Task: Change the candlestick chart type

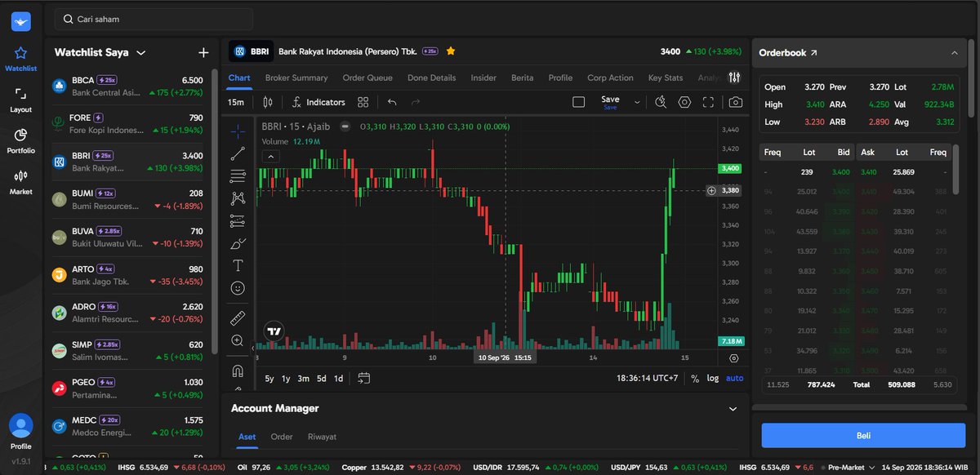Action: pyautogui.click(x=267, y=102)
